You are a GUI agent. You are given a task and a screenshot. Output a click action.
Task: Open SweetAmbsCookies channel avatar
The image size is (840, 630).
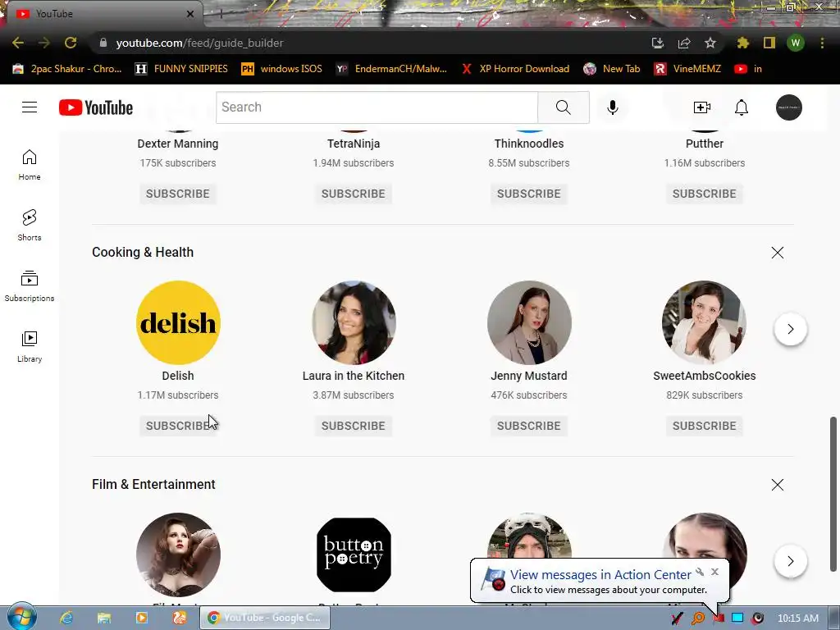click(x=705, y=322)
